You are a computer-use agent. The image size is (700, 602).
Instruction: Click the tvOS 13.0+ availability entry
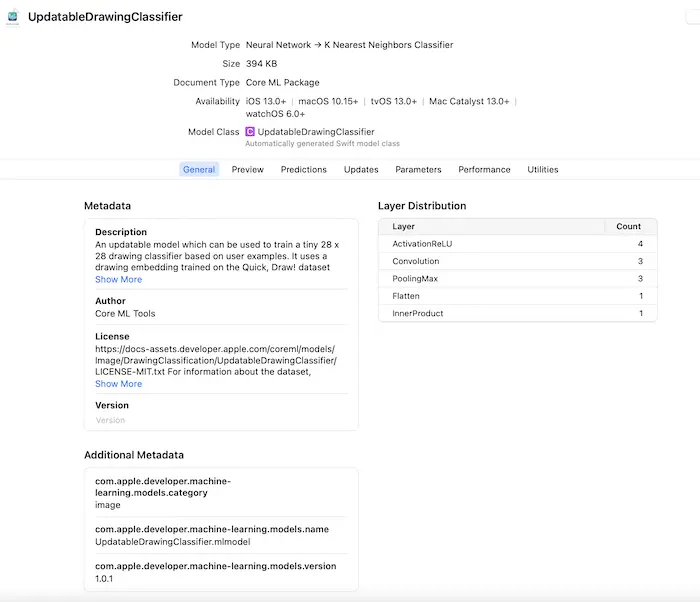point(394,101)
